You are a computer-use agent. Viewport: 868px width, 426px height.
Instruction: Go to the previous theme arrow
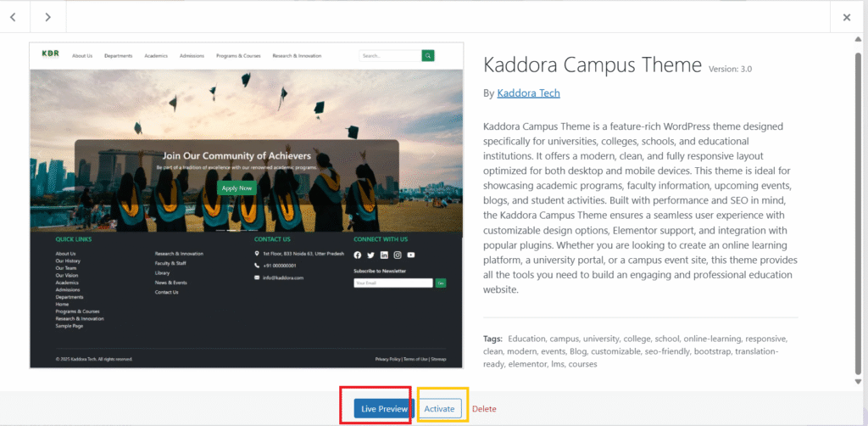[14, 17]
